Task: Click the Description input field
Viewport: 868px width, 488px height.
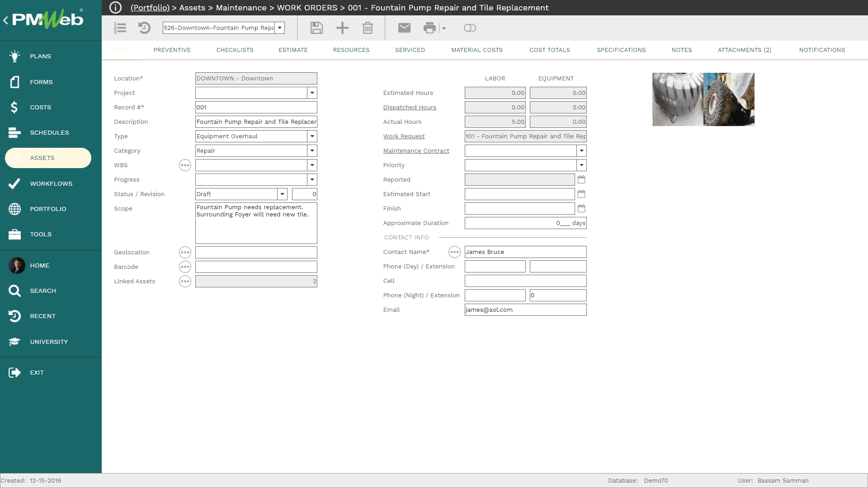Action: [256, 122]
